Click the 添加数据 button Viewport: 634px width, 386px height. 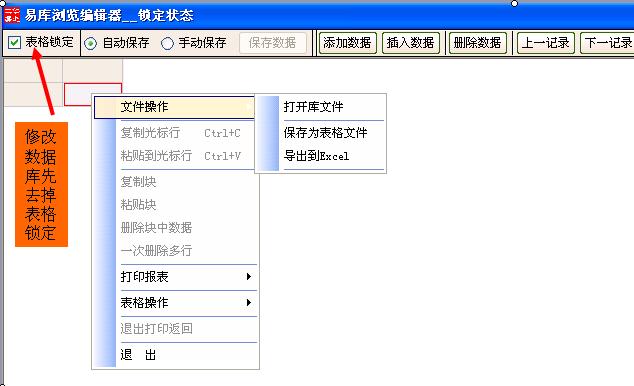click(x=347, y=43)
